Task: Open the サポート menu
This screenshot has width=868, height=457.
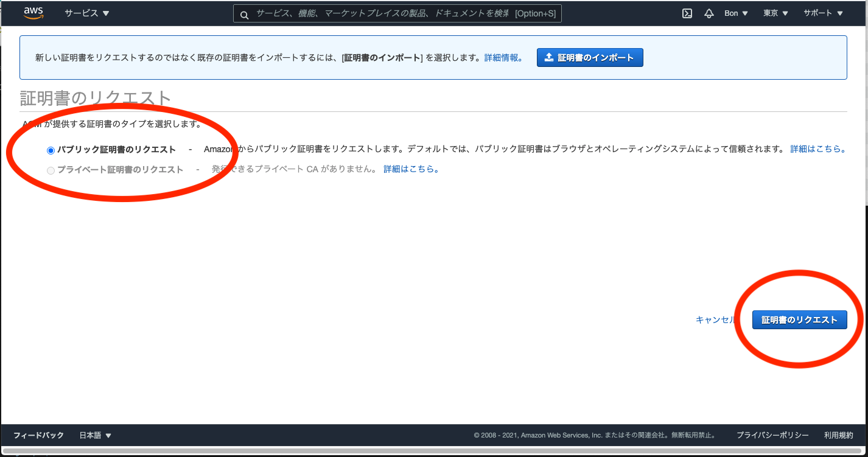Action: tap(822, 13)
